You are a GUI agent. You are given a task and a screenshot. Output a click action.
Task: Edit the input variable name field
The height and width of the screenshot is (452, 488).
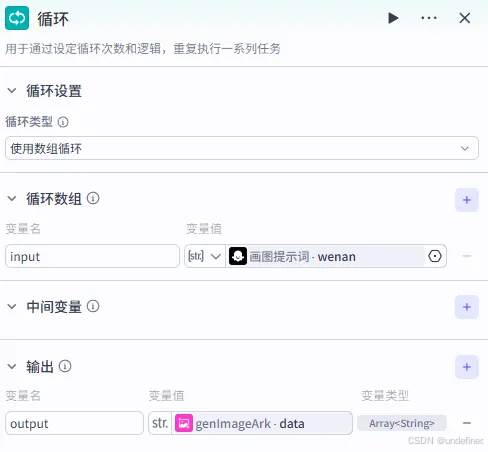click(92, 256)
